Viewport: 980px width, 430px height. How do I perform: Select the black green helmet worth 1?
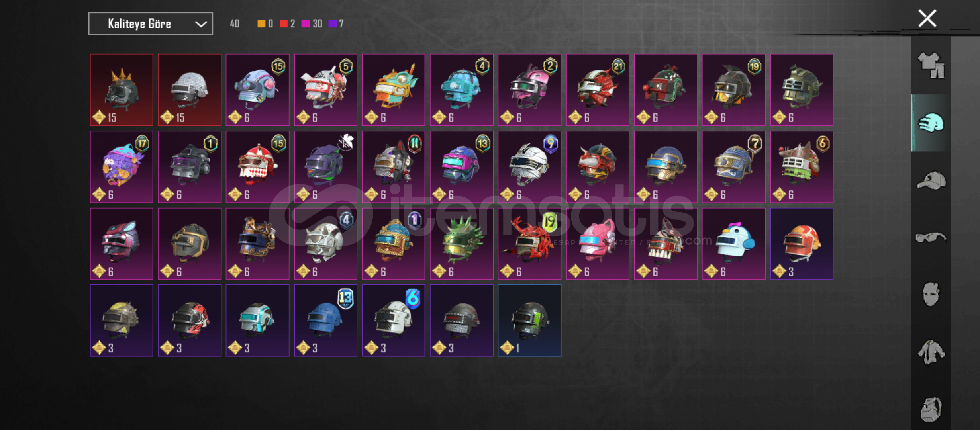(529, 321)
